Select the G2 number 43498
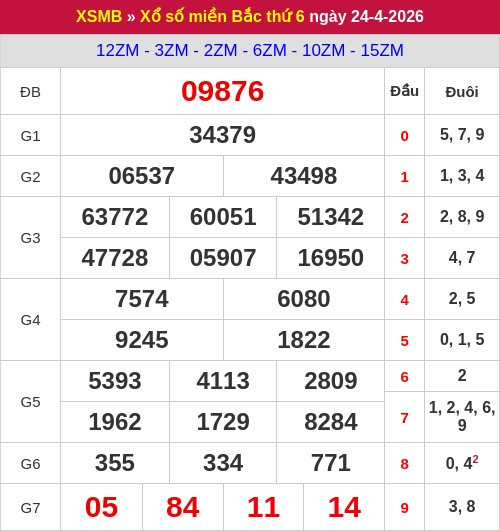The height and width of the screenshot is (531, 500). pyautogui.click(x=304, y=176)
